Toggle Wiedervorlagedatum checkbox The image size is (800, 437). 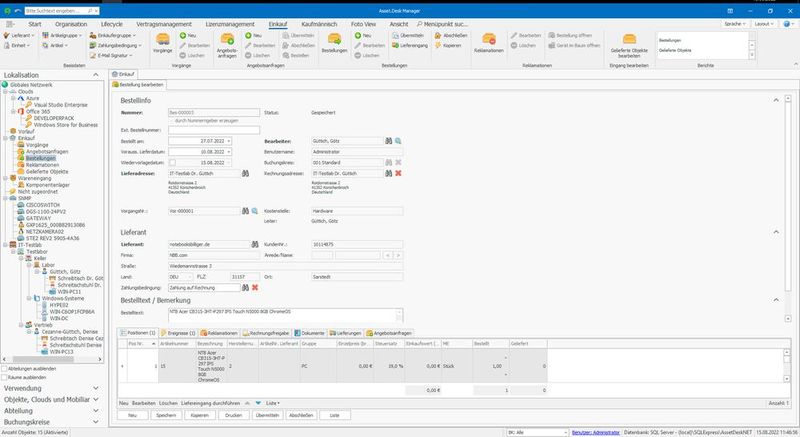pyautogui.click(x=174, y=162)
